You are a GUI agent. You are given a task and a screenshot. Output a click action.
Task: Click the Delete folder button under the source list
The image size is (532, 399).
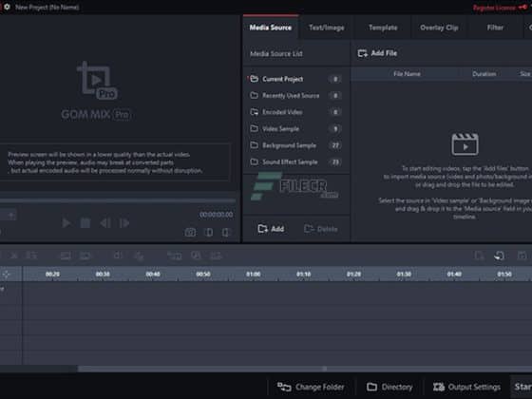(321, 229)
